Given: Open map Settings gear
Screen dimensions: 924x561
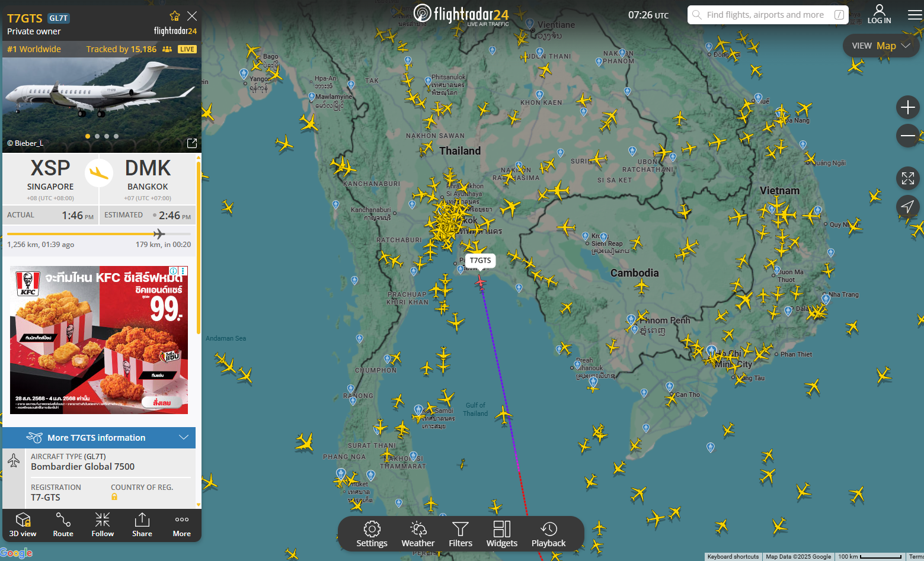Looking at the screenshot, I should [x=372, y=534].
